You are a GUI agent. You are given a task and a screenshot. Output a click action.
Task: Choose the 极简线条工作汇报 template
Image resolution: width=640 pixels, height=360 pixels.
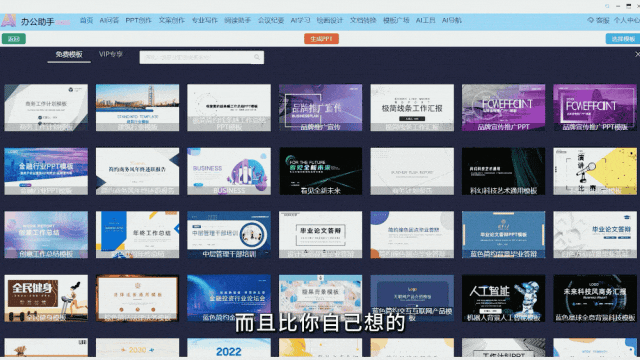point(412,108)
